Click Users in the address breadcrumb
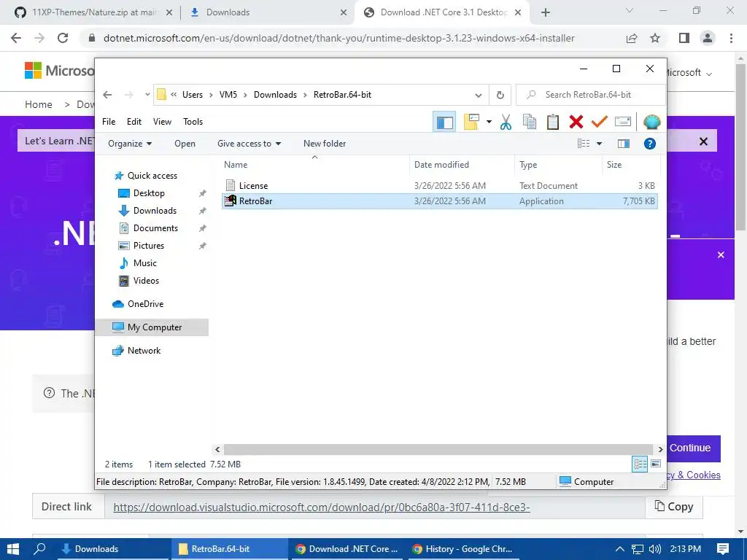The width and height of the screenshot is (747, 560). (x=193, y=95)
